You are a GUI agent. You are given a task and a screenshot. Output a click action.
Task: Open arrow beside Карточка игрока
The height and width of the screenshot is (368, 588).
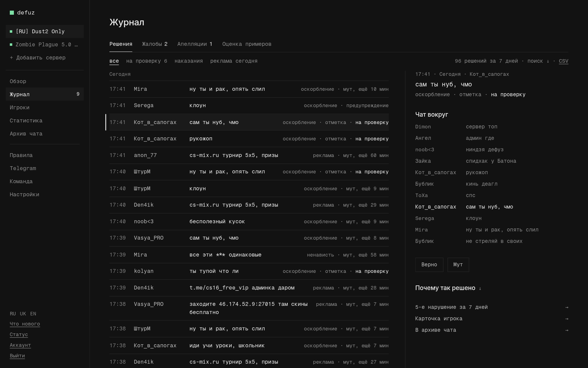click(x=566, y=319)
